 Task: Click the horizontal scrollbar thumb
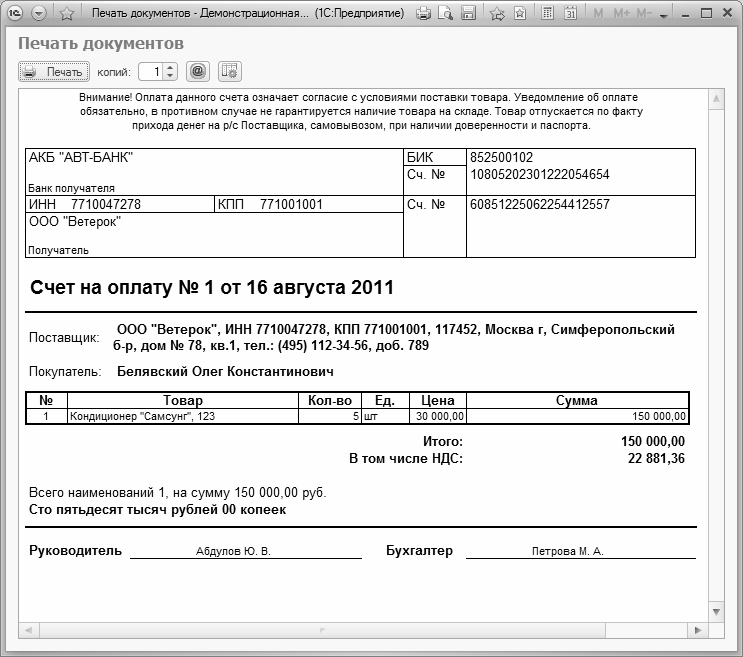tap(322, 630)
